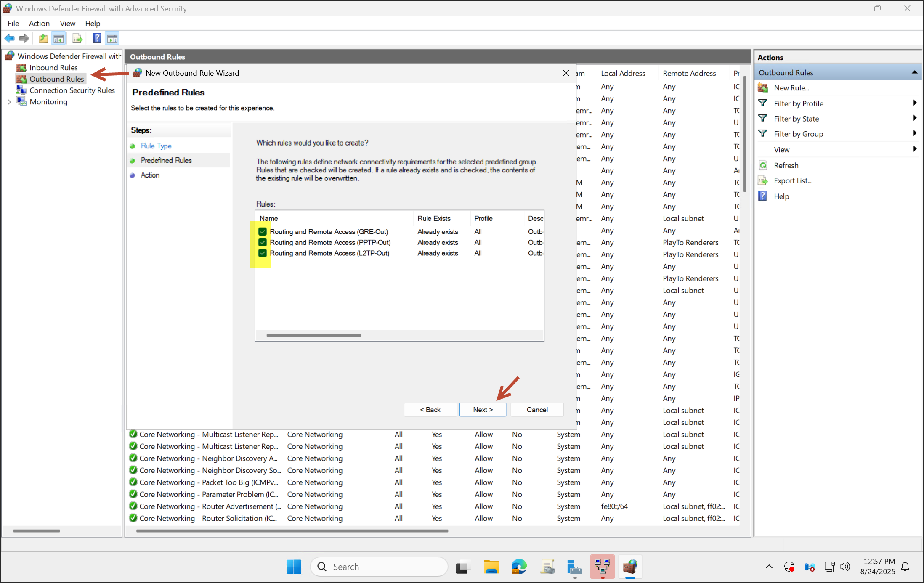Viewport: 924px width, 583px height.
Task: Open File Explorer from the taskbar
Action: click(491, 567)
